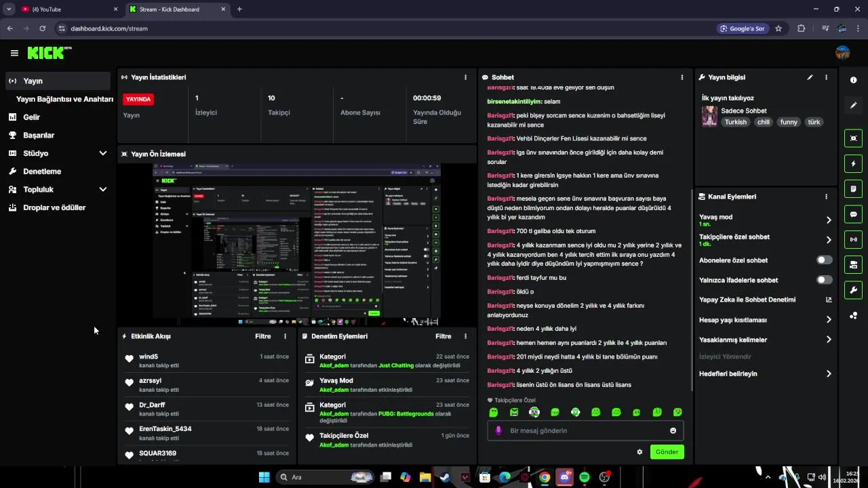Image resolution: width=868 pixels, height=488 pixels.
Task: Open Denetim Eylemleri three-dot options
Action: pyautogui.click(x=465, y=336)
